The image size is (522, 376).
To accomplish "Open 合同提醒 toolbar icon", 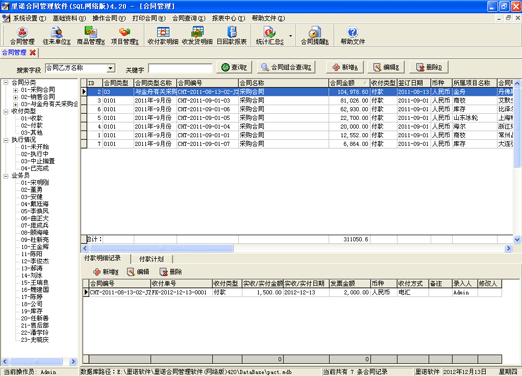I will (314, 36).
